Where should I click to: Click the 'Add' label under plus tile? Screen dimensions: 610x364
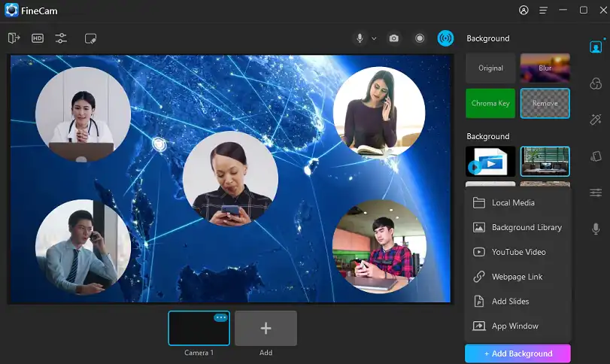coord(266,353)
